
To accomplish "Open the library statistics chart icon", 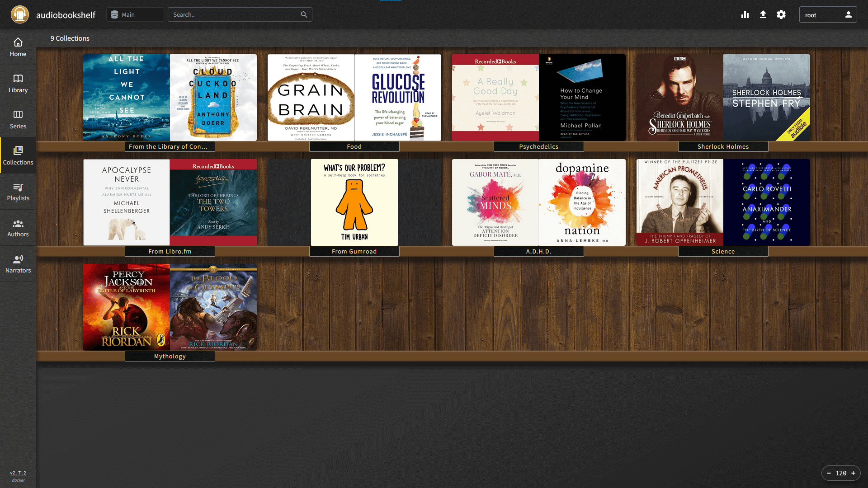I will (x=745, y=14).
